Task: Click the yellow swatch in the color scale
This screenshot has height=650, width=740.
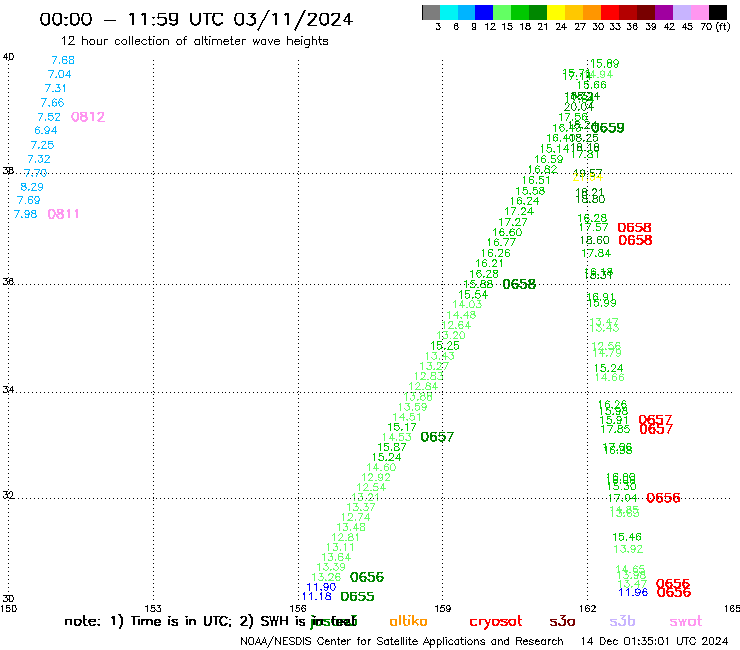Action: click(556, 12)
